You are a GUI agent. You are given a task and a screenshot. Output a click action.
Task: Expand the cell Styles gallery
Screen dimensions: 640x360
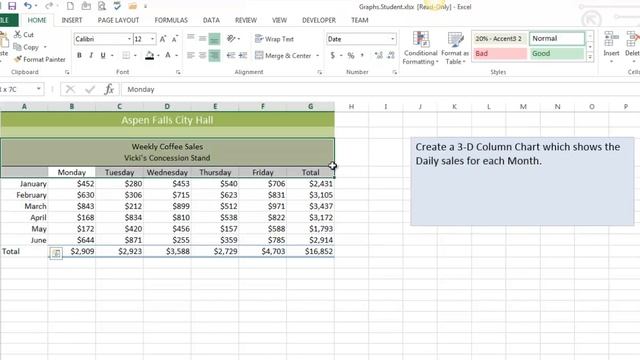pos(590,58)
